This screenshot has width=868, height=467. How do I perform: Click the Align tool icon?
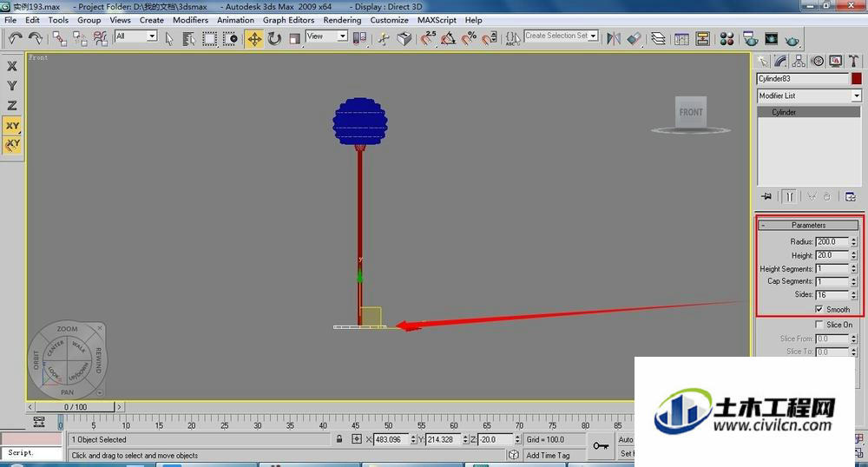pyautogui.click(x=635, y=39)
